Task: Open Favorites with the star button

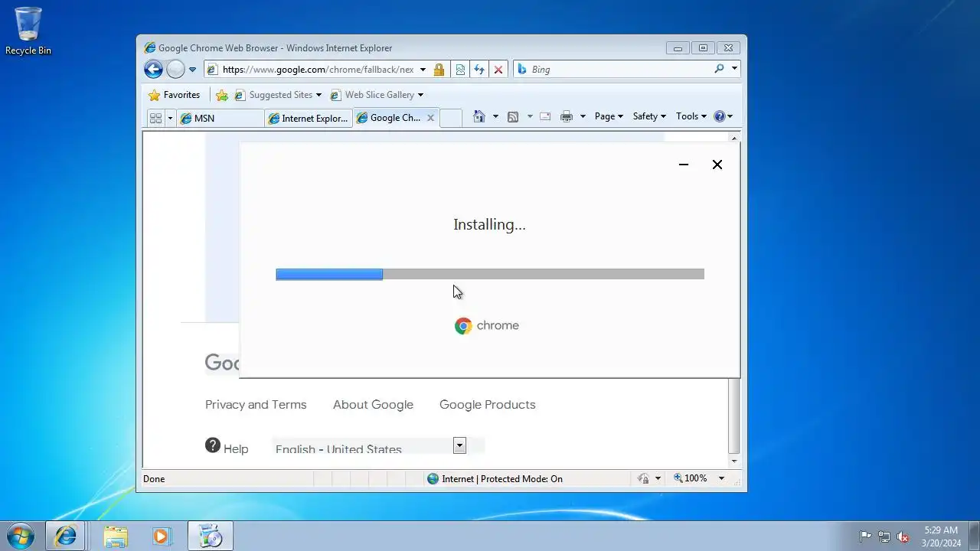Action: tap(174, 95)
